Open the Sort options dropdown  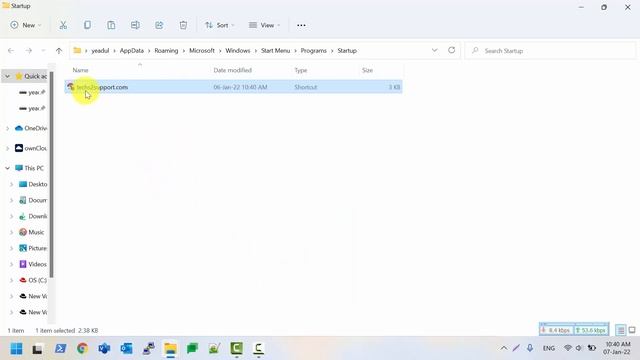(x=220, y=25)
